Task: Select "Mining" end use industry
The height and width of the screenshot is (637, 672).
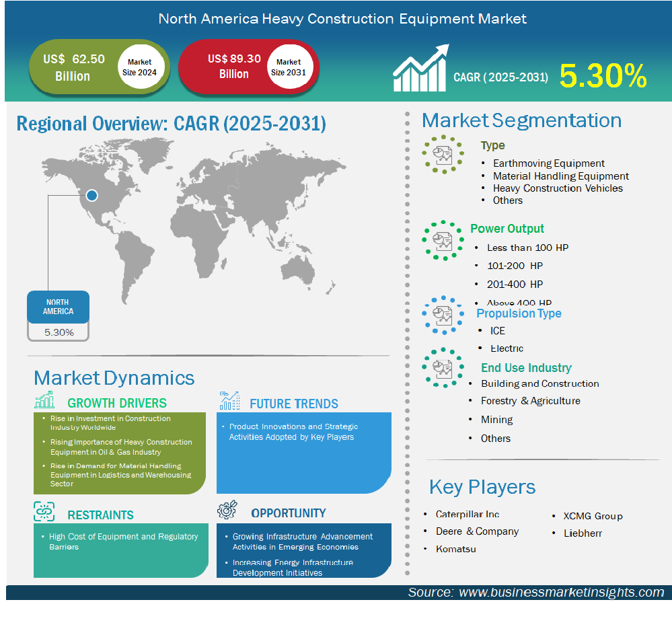Action: click(496, 420)
